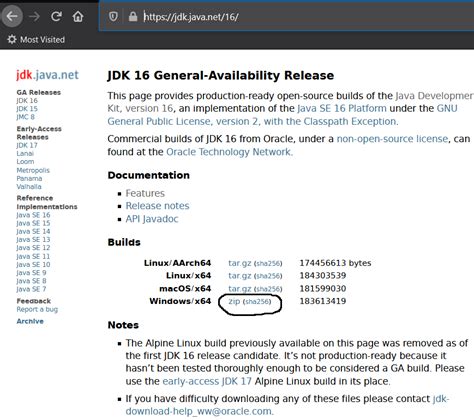This screenshot has width=474, height=420.
Task: Click the 174456613 bytes size value
Action: point(335,263)
